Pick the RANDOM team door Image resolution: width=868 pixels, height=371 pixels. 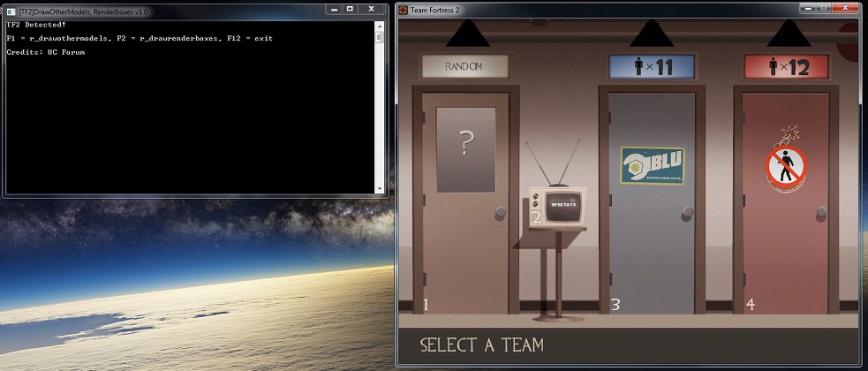coord(465,203)
